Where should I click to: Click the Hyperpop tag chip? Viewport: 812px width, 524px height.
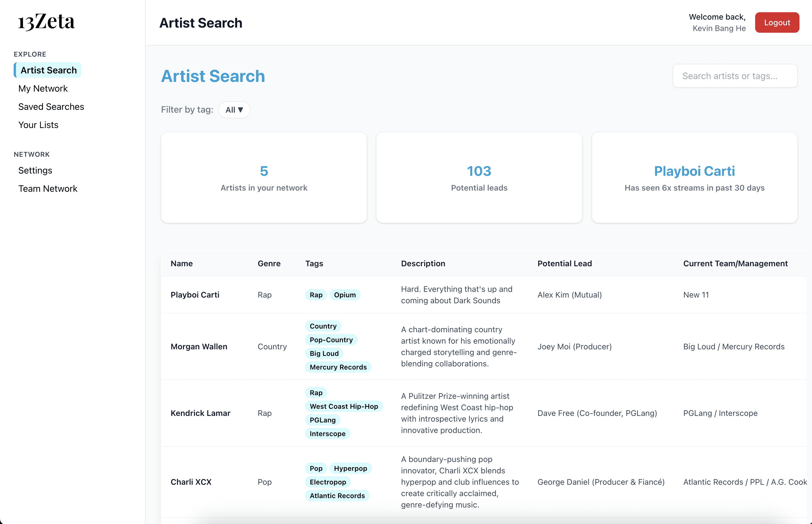point(350,468)
